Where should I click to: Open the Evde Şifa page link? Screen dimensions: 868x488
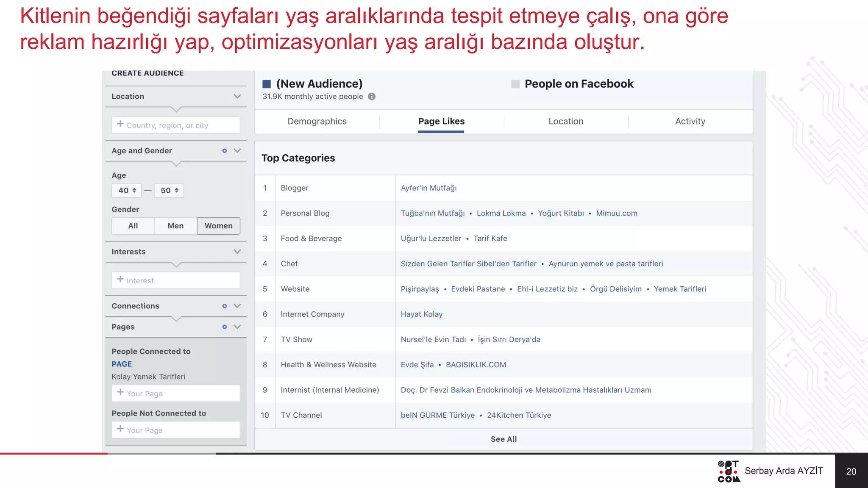tap(417, 365)
